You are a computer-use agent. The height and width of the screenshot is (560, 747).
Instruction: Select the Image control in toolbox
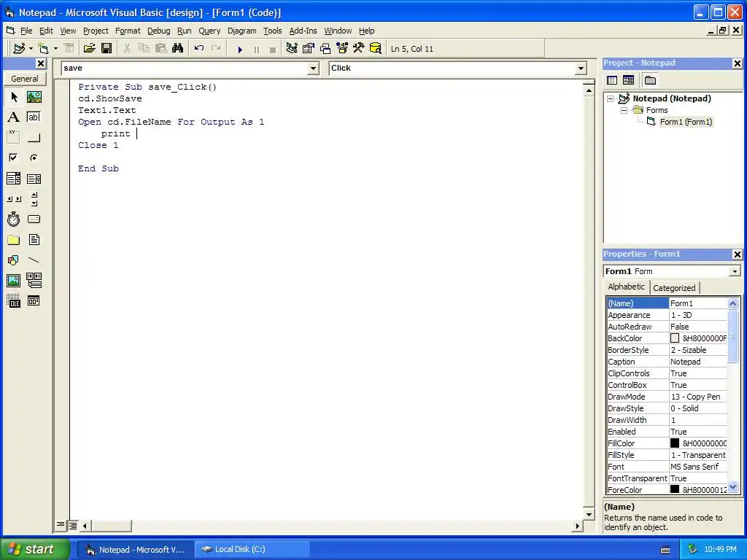(14, 281)
